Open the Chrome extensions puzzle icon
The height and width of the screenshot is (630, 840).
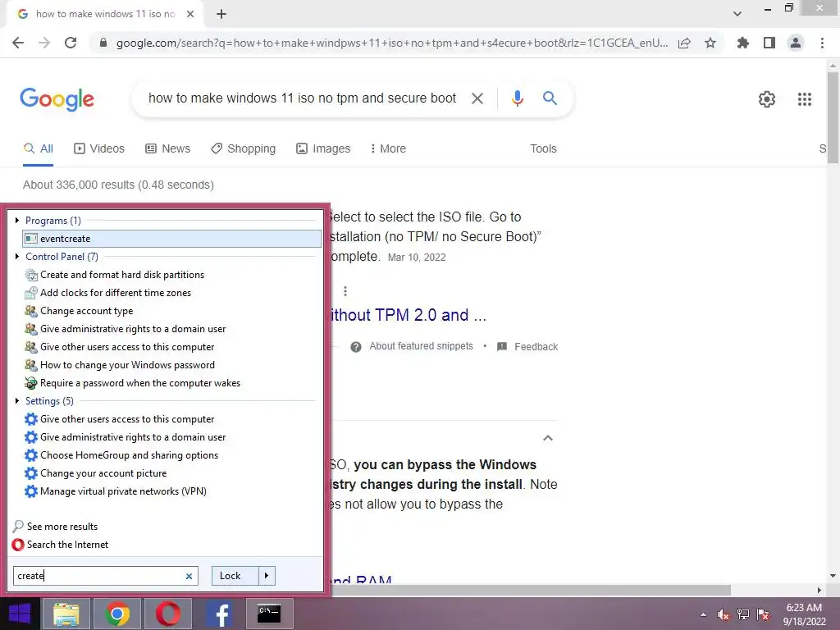pyautogui.click(x=743, y=43)
